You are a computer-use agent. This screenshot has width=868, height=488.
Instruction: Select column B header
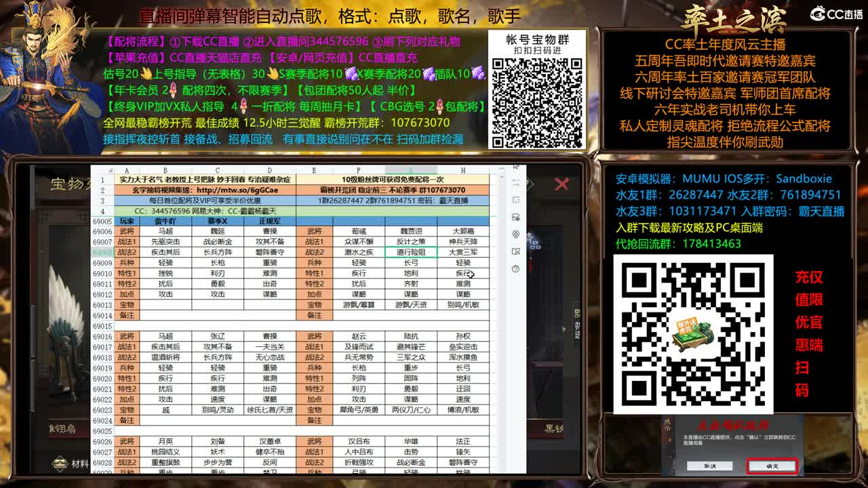[165, 171]
